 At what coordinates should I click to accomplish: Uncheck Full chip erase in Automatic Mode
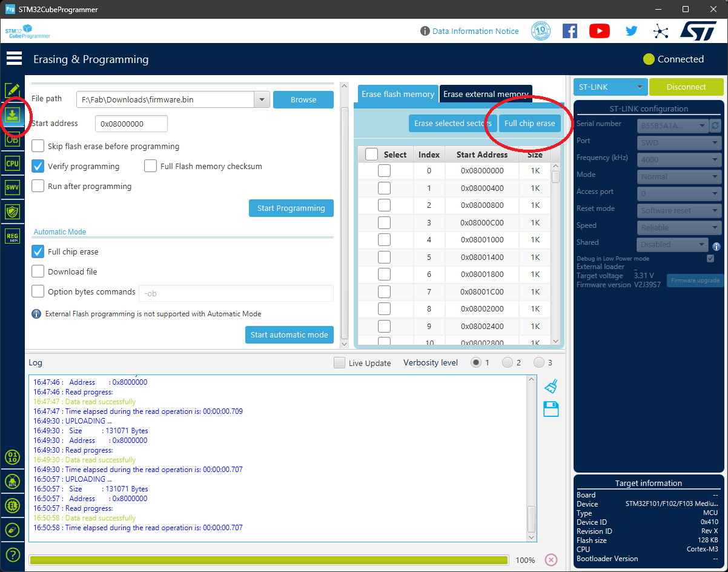coord(38,251)
